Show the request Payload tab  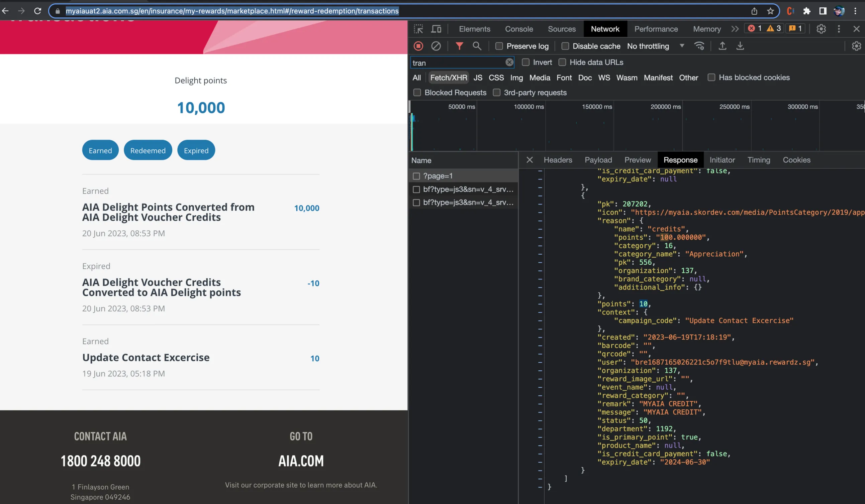598,160
